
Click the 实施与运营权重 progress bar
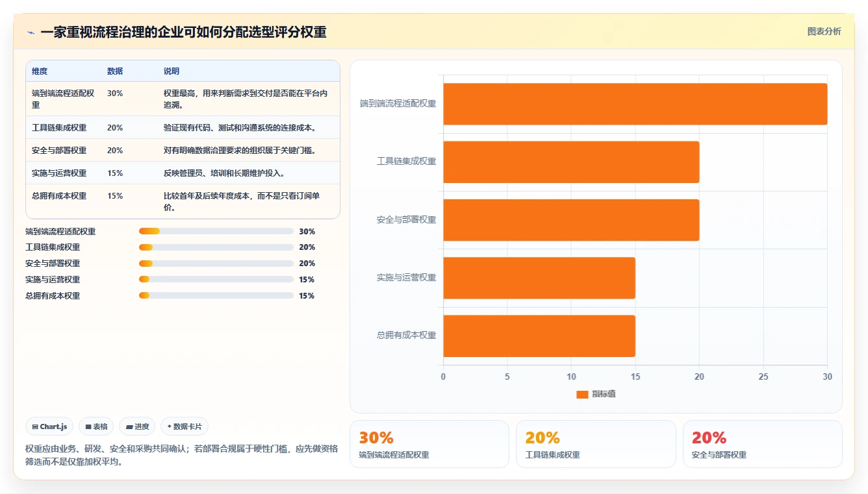[x=216, y=280]
